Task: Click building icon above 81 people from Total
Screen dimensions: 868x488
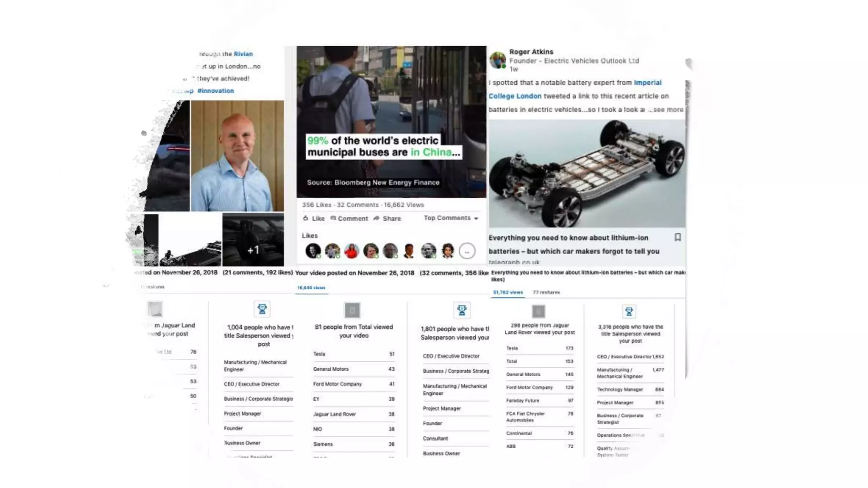Action: click(x=352, y=310)
